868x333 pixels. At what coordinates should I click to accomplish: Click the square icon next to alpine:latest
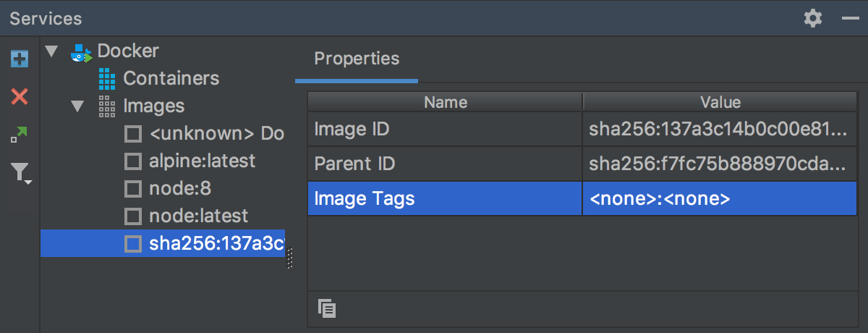pos(133,161)
